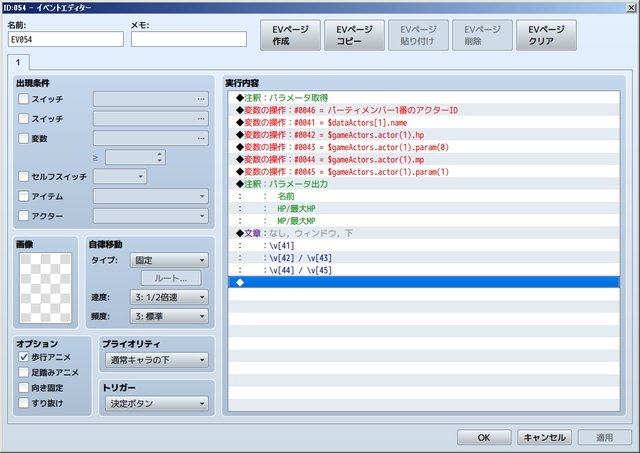Close the event editor window

tap(631, 7)
